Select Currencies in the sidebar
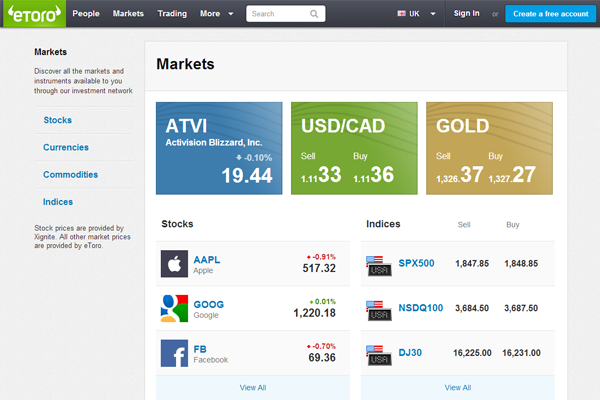The image size is (600, 400). (x=66, y=147)
